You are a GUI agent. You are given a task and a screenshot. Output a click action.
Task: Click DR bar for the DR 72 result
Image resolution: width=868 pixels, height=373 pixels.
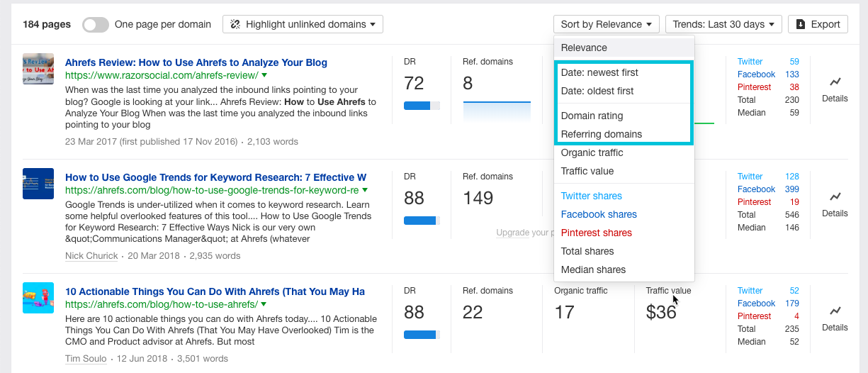[x=422, y=106]
